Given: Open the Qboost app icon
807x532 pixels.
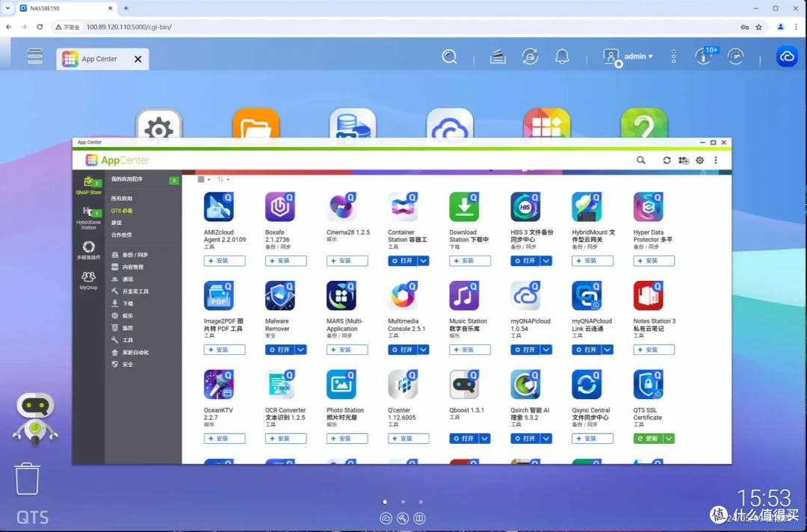Looking at the screenshot, I should coord(464,385).
